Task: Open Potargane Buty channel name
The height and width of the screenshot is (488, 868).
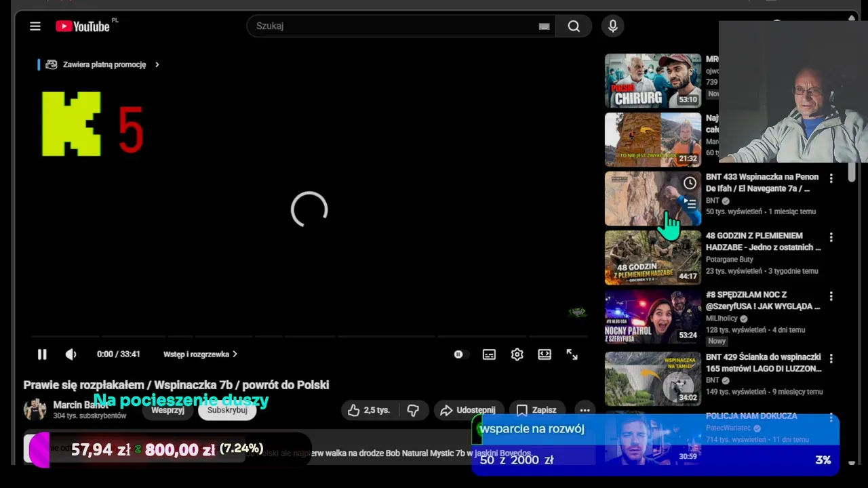Action: pos(730,260)
